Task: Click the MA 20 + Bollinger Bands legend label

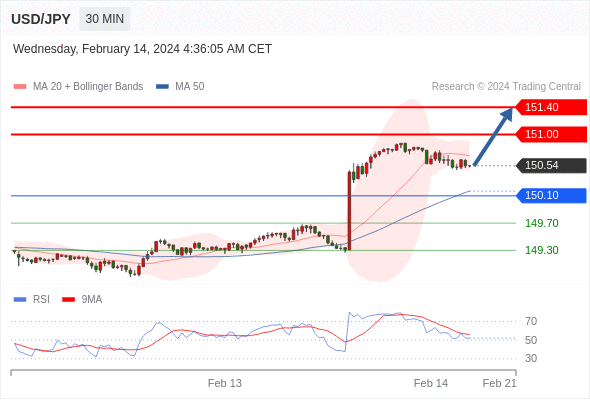Action: tap(88, 87)
